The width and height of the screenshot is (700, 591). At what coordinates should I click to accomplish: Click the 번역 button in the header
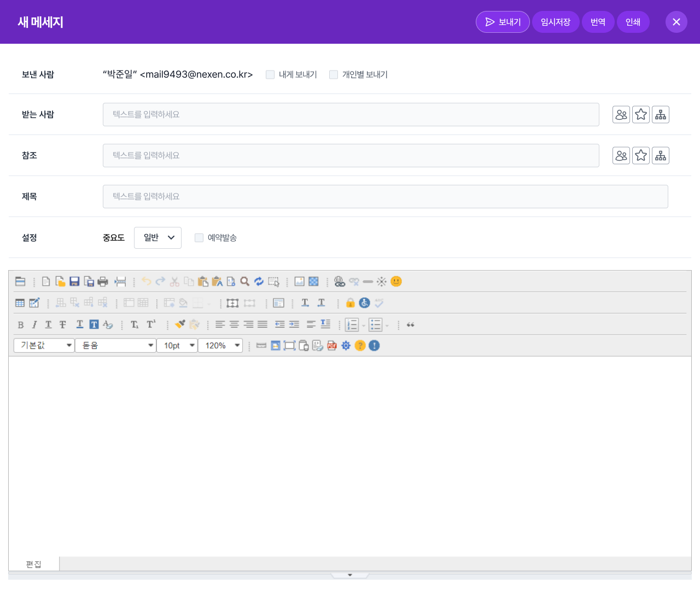598,22
